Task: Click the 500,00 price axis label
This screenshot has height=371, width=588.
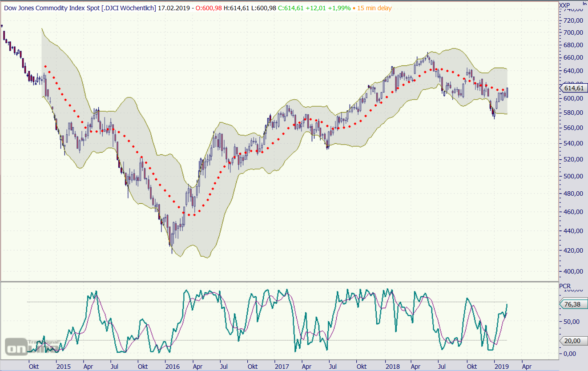Action: click(x=573, y=176)
